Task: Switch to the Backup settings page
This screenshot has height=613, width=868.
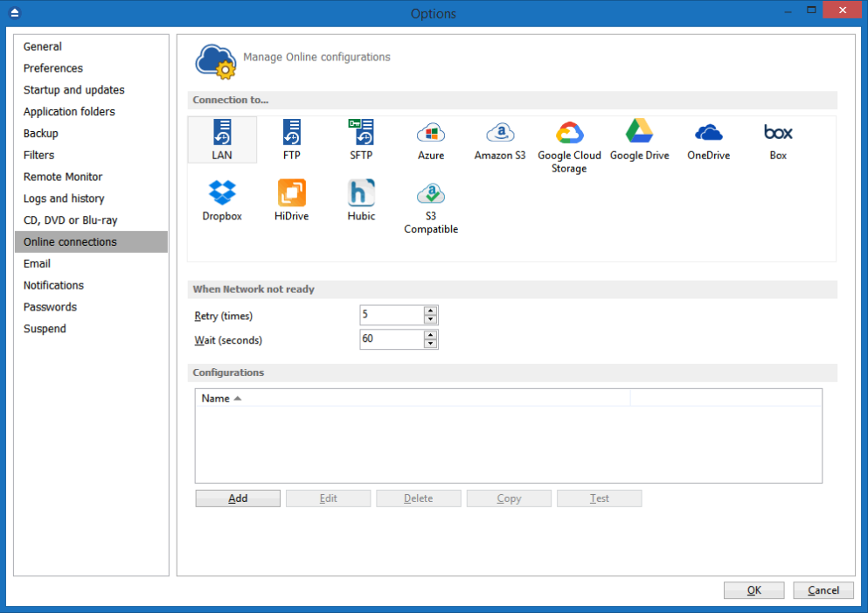Action: click(x=41, y=133)
